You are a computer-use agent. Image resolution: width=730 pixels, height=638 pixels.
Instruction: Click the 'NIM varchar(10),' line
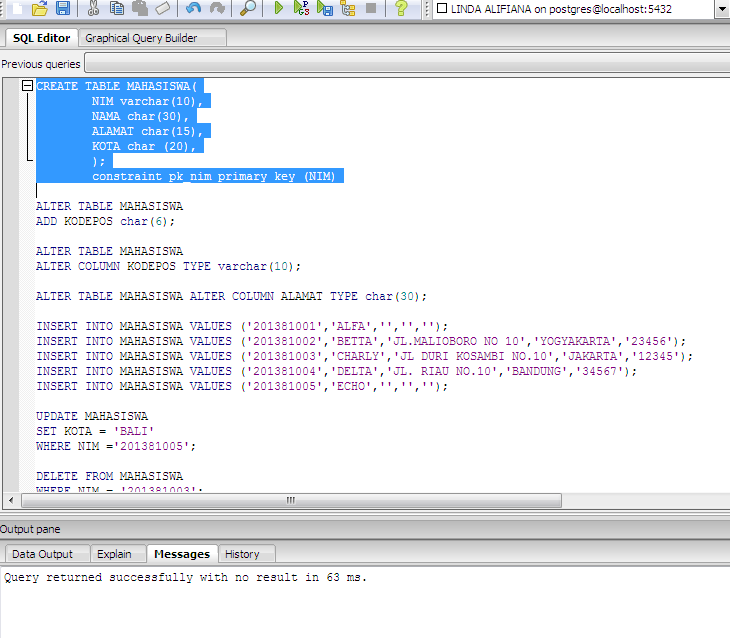147,101
